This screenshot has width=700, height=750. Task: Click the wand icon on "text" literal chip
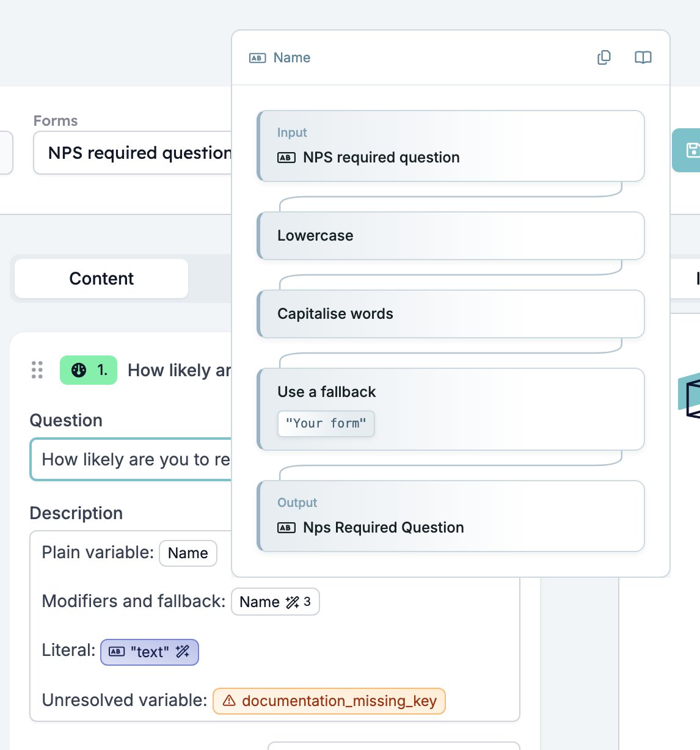[x=183, y=652]
